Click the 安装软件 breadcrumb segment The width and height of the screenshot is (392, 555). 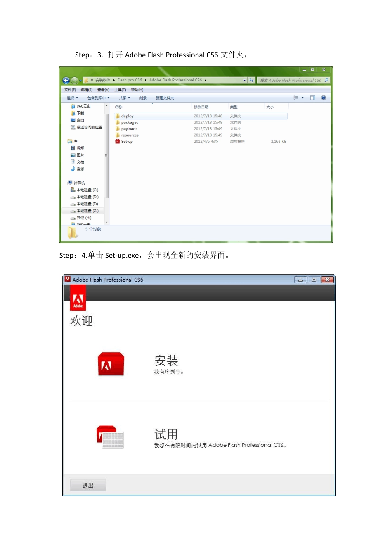tap(103, 80)
